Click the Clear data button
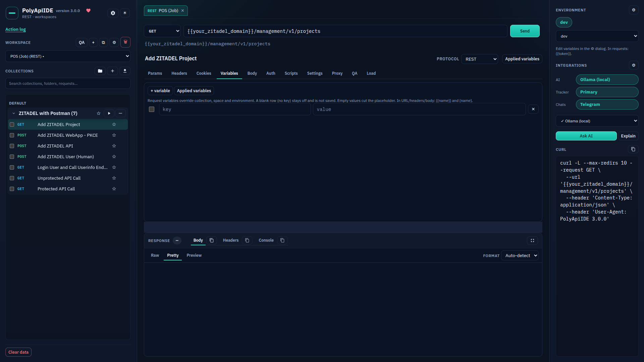 coord(18,352)
